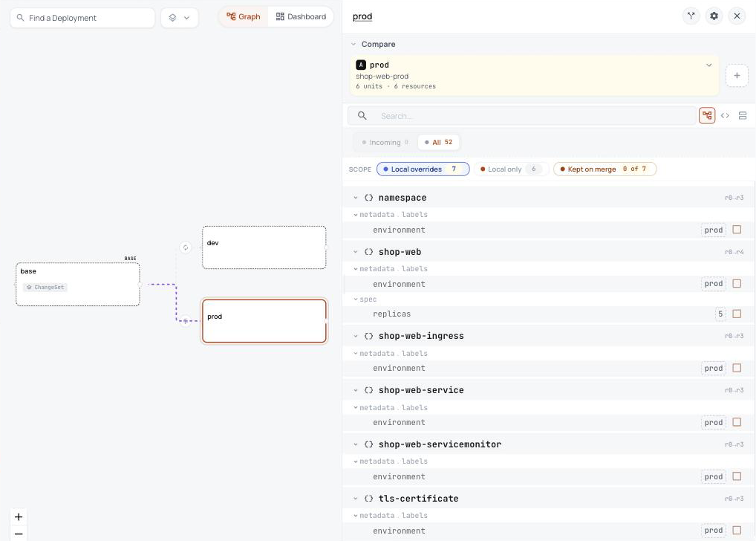The image size is (756, 541).
Task: Click the connector icon beside prod node
Action: (x=186, y=321)
